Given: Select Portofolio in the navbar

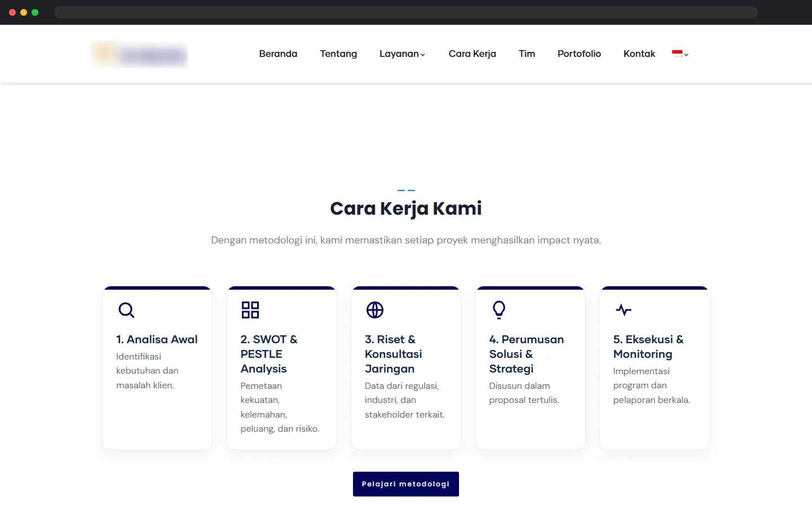Looking at the screenshot, I should [x=579, y=54].
